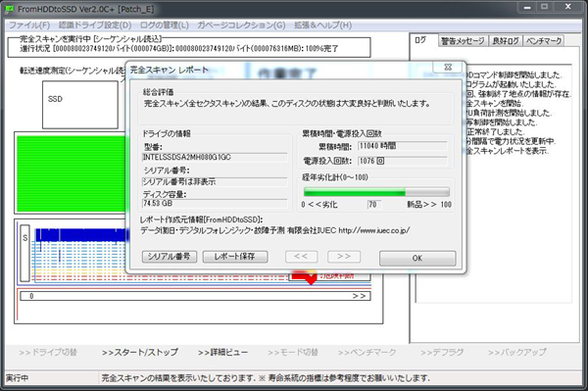Click the 累積時間 11040 時間 field
This screenshot has width=588, height=391.
coord(403,146)
